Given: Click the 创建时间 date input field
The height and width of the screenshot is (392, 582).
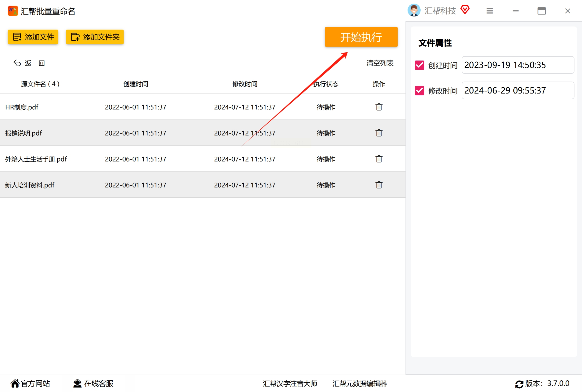Looking at the screenshot, I should click(x=518, y=65).
